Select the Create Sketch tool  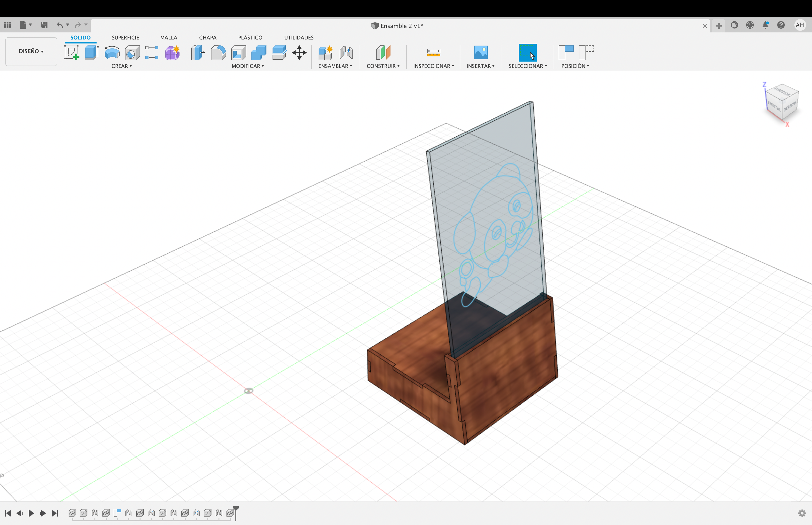click(72, 52)
